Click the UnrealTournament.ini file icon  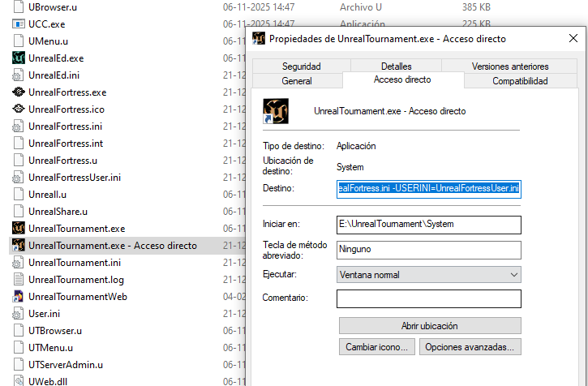(x=19, y=263)
